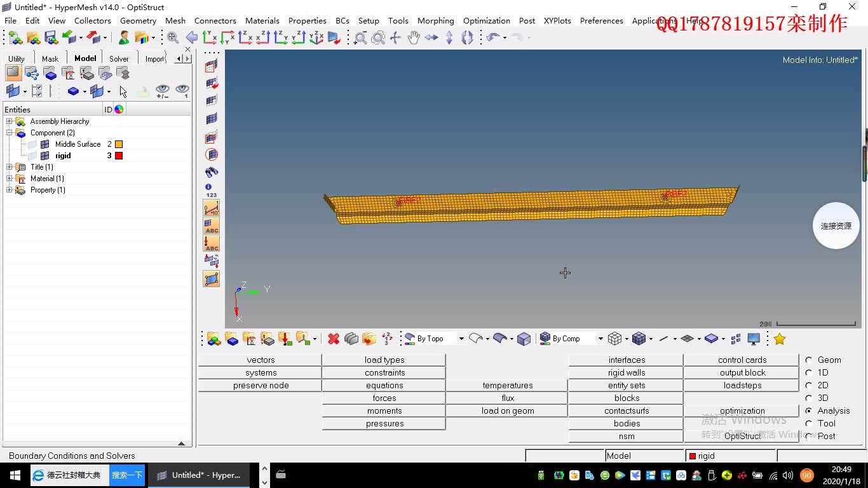
Task: Expand the Assembly Hierarchy tree node
Action: [10, 121]
